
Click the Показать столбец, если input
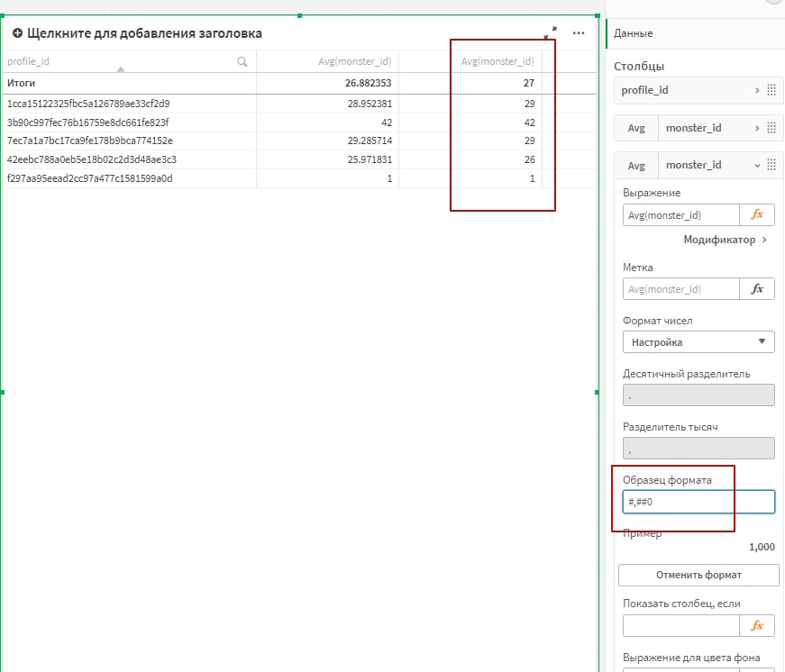680,625
